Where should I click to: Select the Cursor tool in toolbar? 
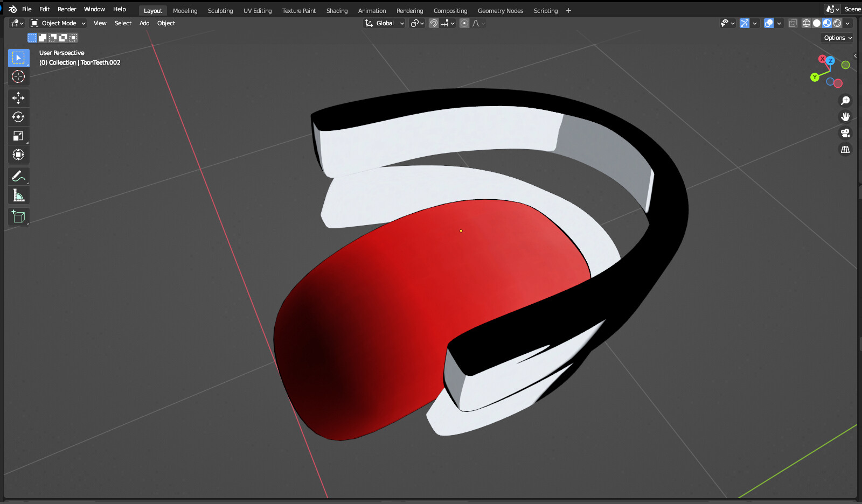coord(18,76)
